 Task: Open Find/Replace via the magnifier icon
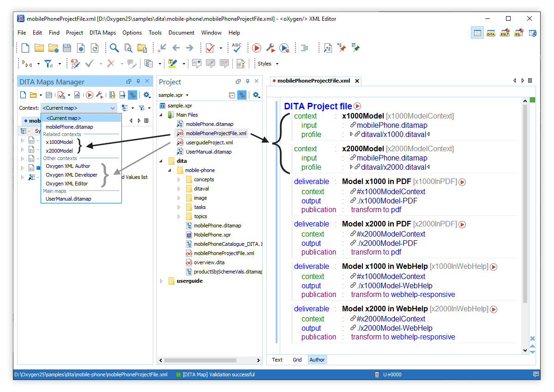[x=114, y=48]
